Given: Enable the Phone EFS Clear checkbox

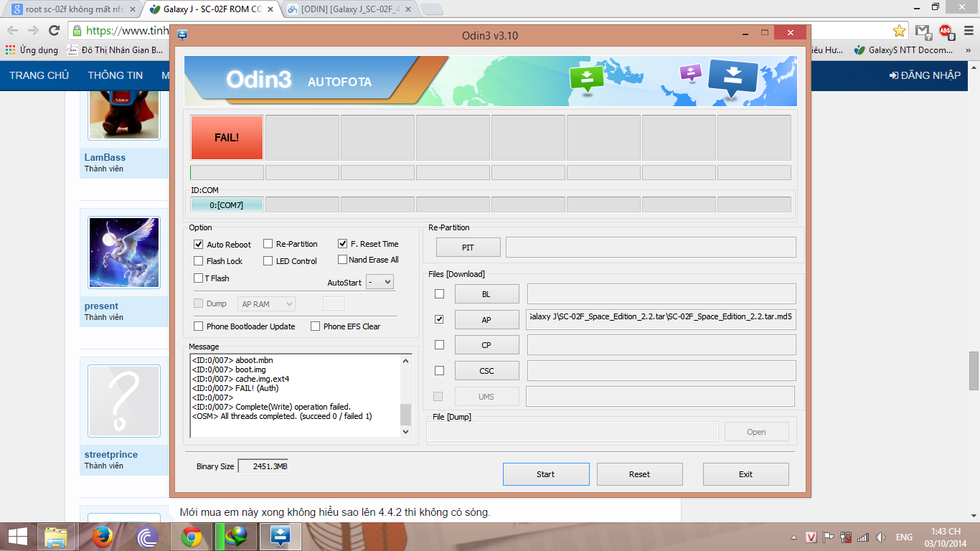Looking at the screenshot, I should (x=316, y=326).
